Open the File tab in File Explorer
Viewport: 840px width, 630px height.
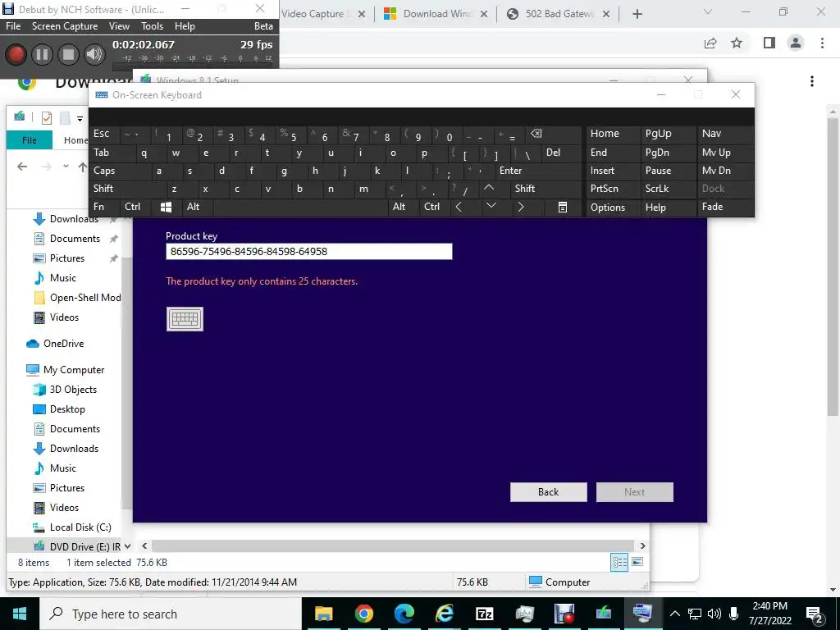(30, 139)
